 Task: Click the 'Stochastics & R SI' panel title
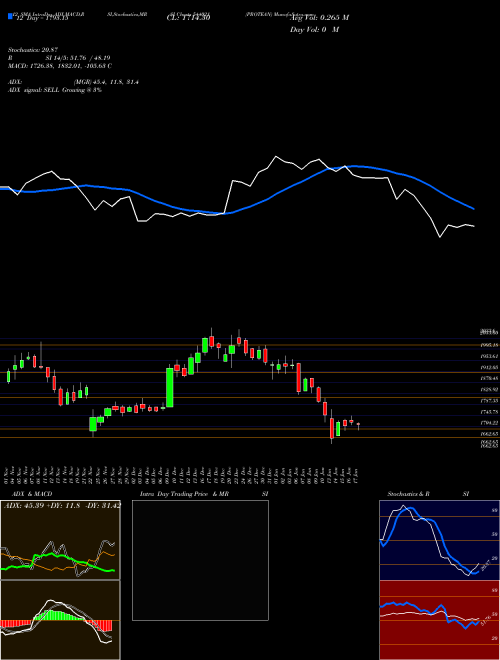(428, 494)
